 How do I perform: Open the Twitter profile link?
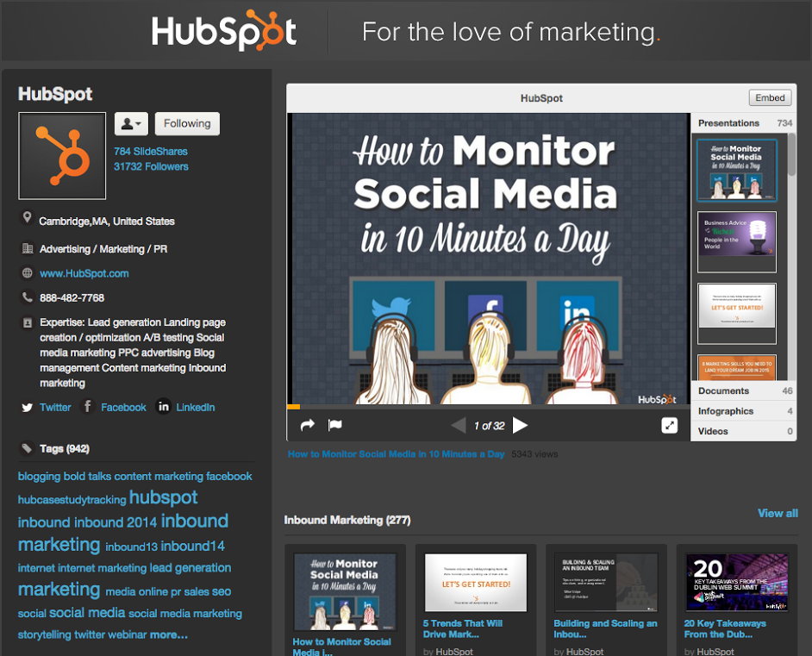(x=55, y=408)
